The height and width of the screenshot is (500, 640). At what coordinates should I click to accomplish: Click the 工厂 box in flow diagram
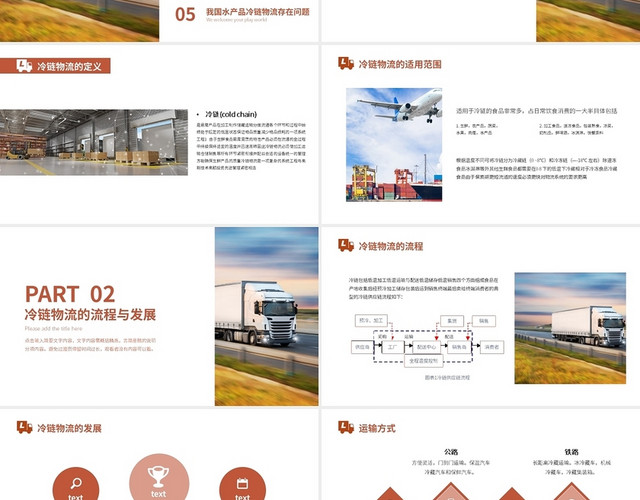tap(393, 347)
